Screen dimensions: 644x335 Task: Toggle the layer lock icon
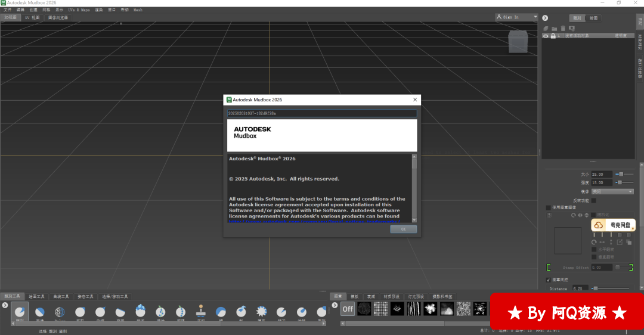point(553,36)
